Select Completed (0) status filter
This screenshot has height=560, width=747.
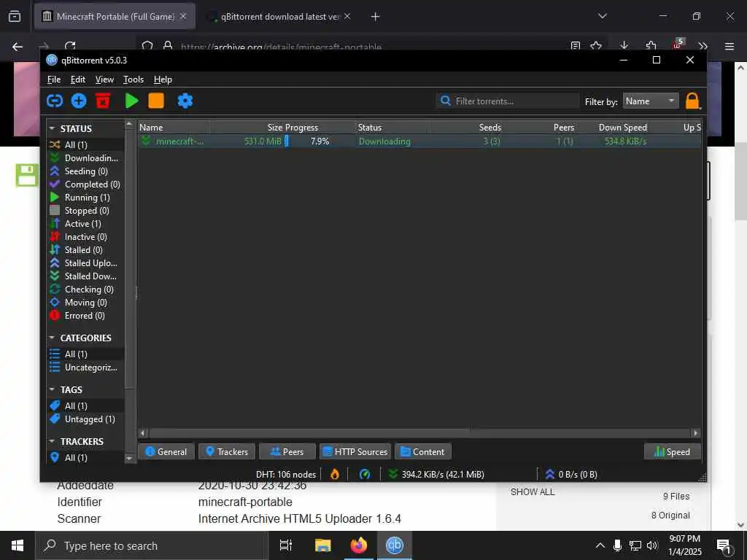(85, 184)
